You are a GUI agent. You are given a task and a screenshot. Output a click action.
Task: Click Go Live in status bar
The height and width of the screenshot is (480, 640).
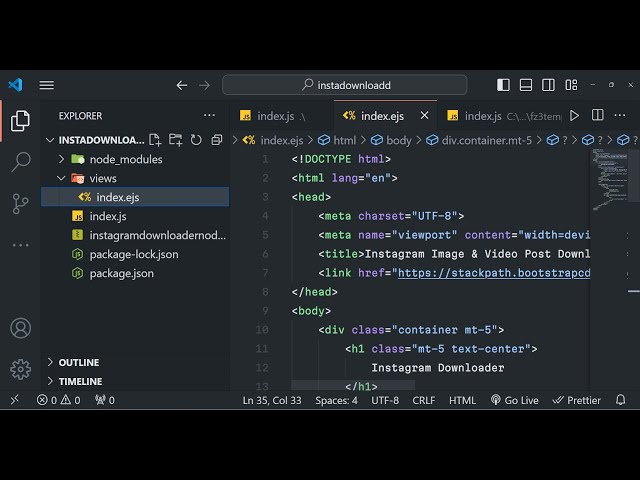514,400
